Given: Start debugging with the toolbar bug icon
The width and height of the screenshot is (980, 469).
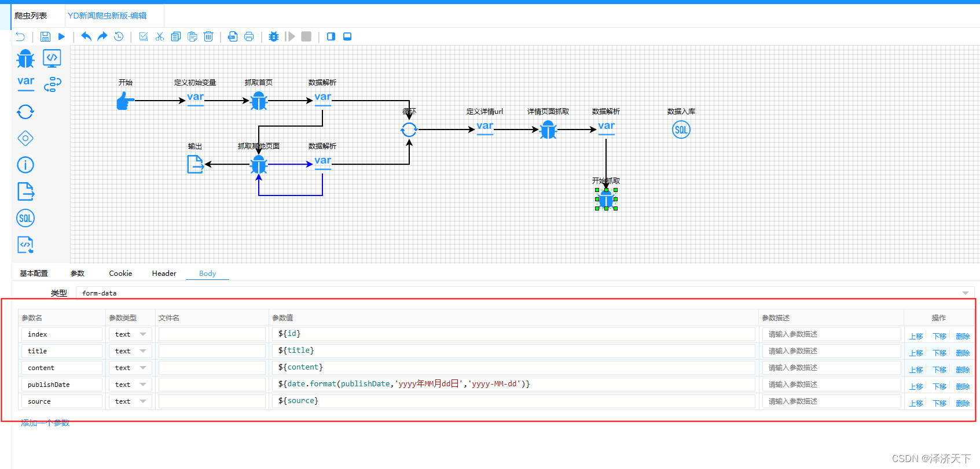Looking at the screenshot, I should tap(274, 36).
